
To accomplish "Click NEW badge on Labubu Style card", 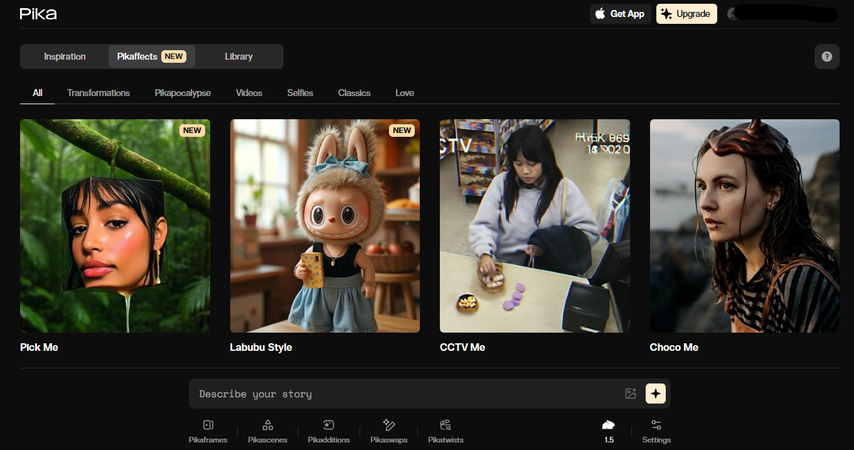I will tap(402, 131).
